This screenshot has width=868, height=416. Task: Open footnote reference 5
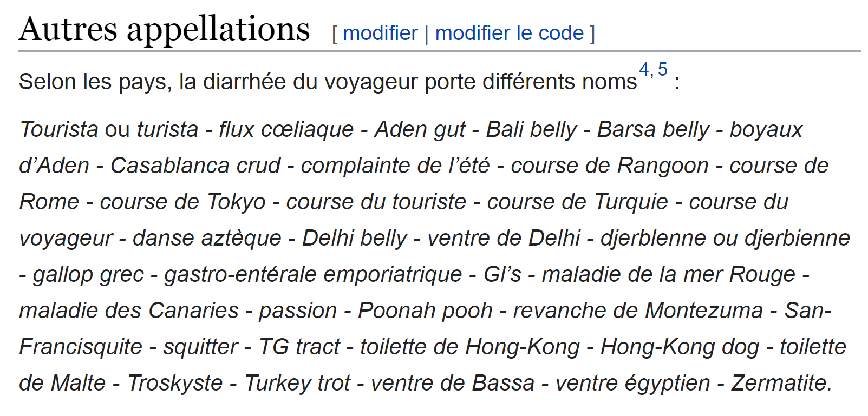click(662, 69)
